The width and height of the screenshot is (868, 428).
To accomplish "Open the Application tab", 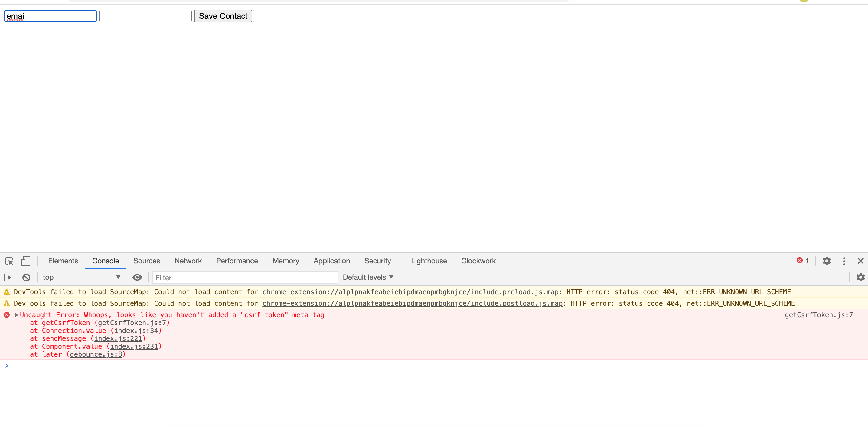I will click(x=331, y=261).
